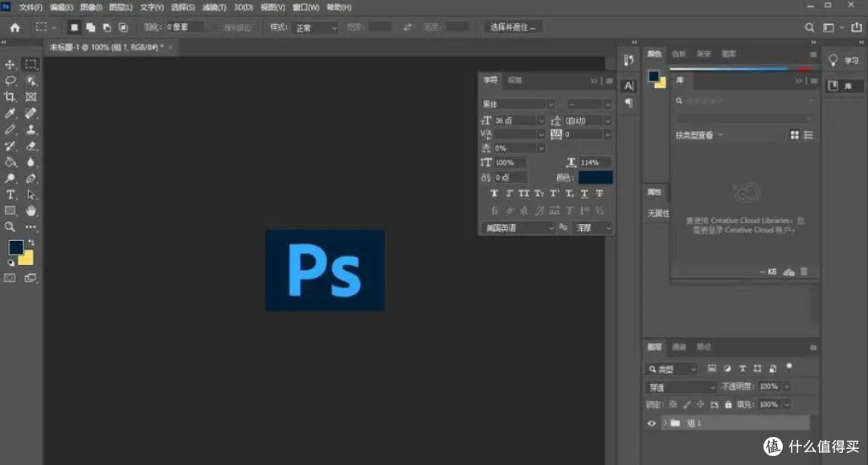Viewport: 868px width, 465px height.
Task: Select the Eraser tool
Action: coord(31,146)
